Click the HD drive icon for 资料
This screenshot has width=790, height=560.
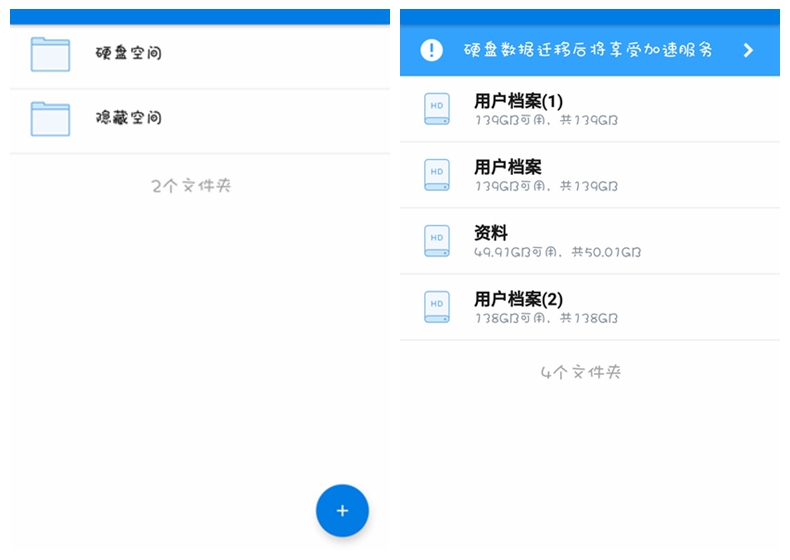click(x=437, y=240)
